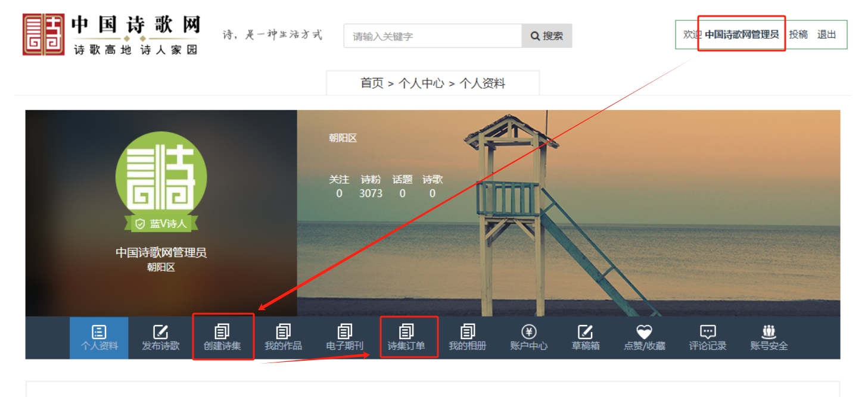Screen dimensions: 868x397
Task: Open the 草稿箱 drafts icon
Action: tap(586, 332)
